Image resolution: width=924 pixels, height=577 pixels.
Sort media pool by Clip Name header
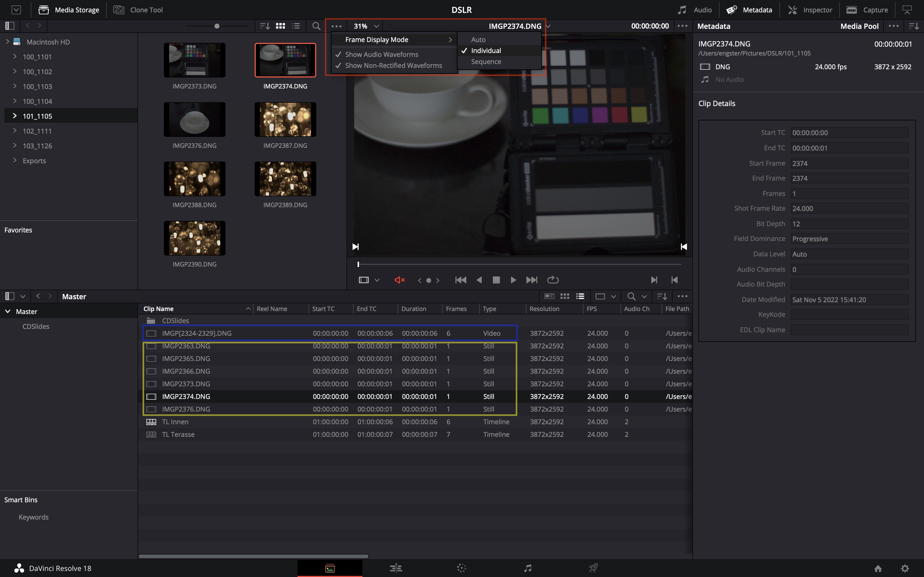click(x=158, y=309)
